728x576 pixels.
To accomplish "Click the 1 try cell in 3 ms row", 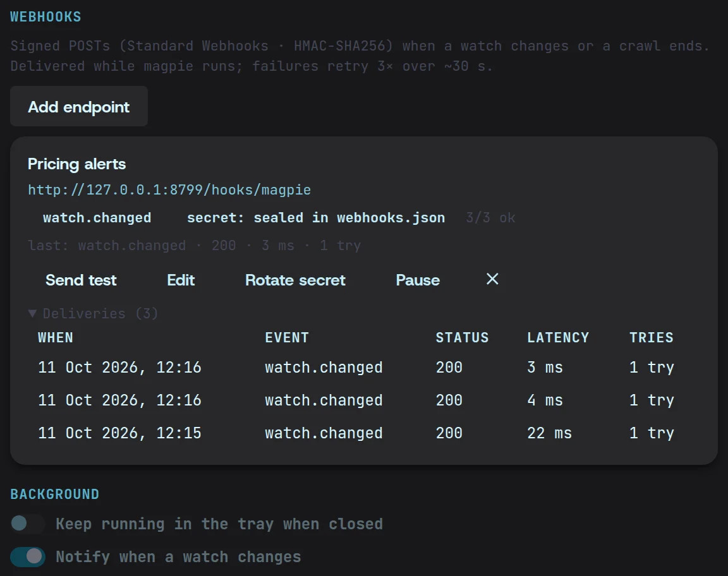I will (x=652, y=367).
